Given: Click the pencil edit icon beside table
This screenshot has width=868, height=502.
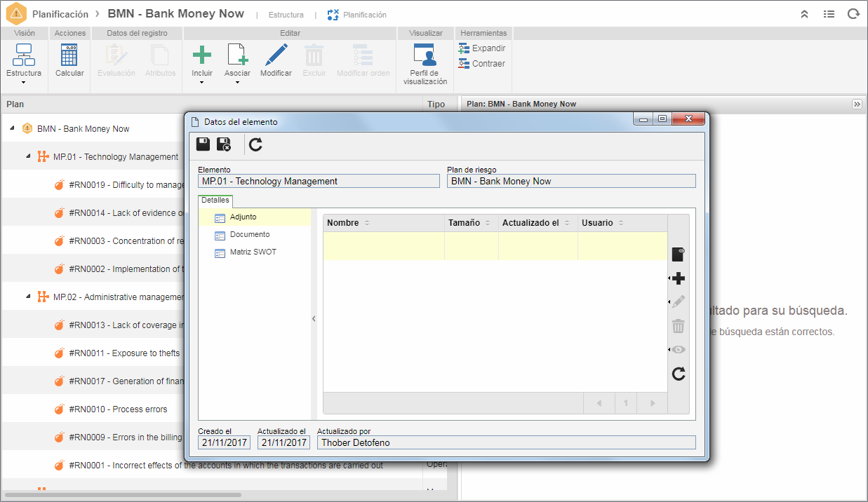Looking at the screenshot, I should (678, 302).
